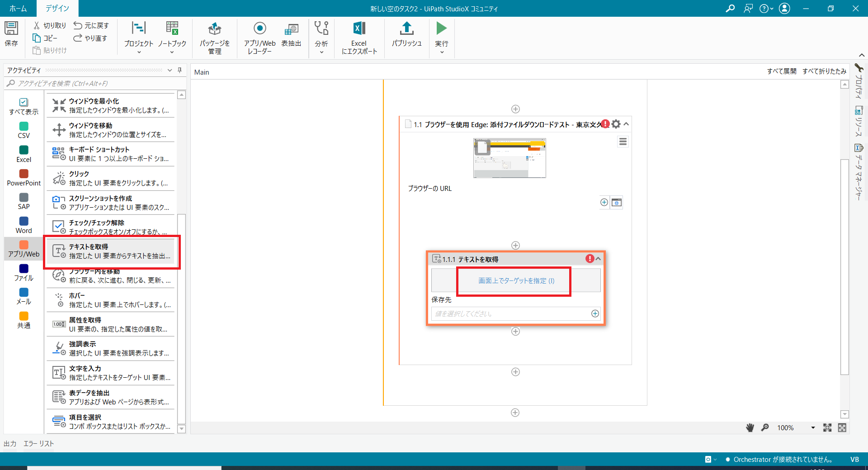Image resolution: width=868 pixels, height=470 pixels.
Task: Open the Error List (エラー リスト) tab
Action: pyautogui.click(x=38, y=444)
